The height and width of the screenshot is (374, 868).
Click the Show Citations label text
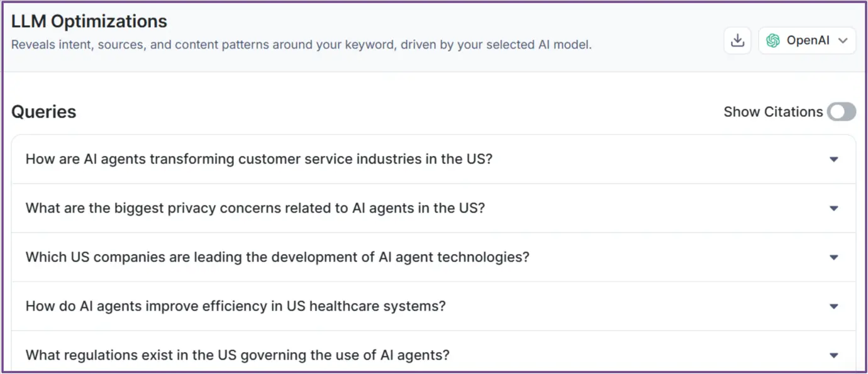773,112
